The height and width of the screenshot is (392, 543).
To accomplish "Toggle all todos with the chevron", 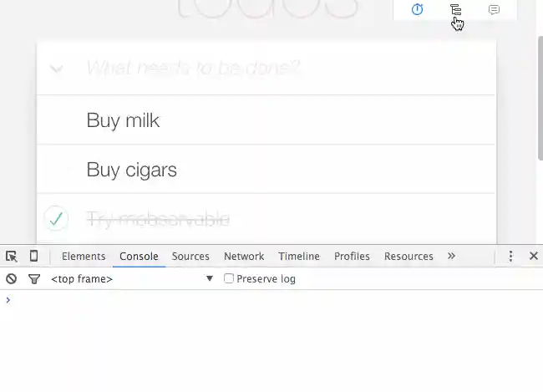I will coord(56,69).
